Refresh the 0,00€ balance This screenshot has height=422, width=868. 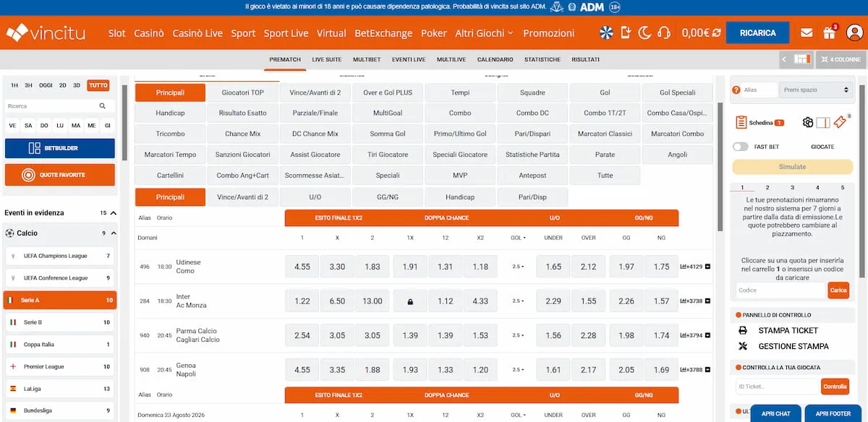(x=716, y=33)
